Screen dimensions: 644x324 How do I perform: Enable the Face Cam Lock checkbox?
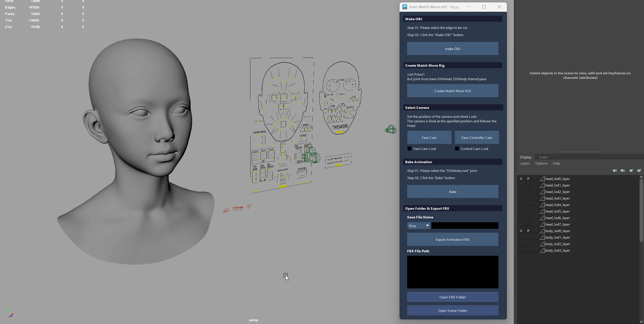(409, 149)
